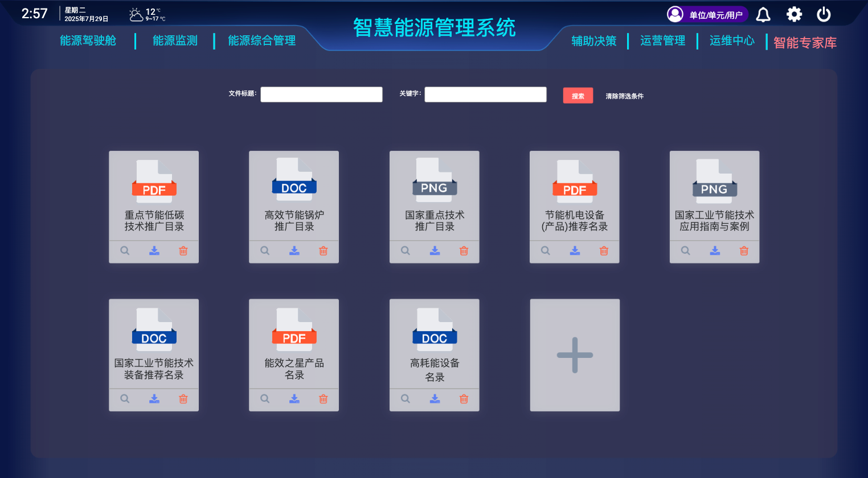The image size is (868, 478).
Task: Open 国家工业节能技术装备推荐名录 DOC thumbnail
Action: point(154,329)
